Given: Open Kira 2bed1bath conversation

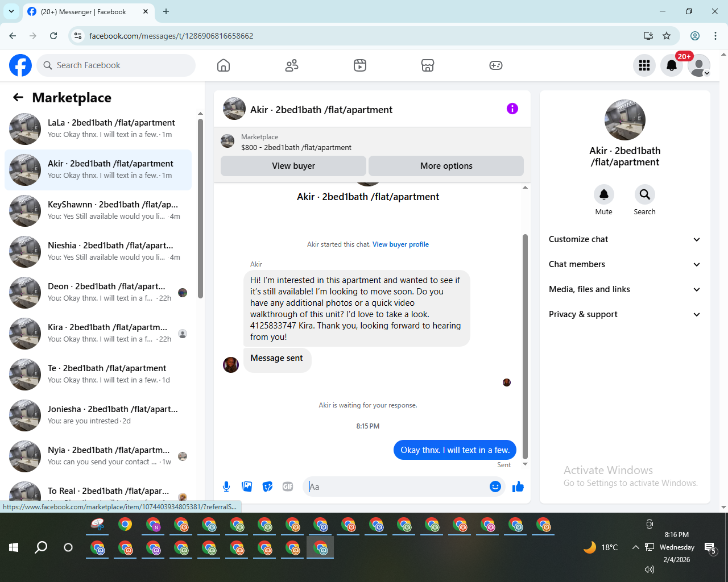Looking at the screenshot, I should coord(98,334).
